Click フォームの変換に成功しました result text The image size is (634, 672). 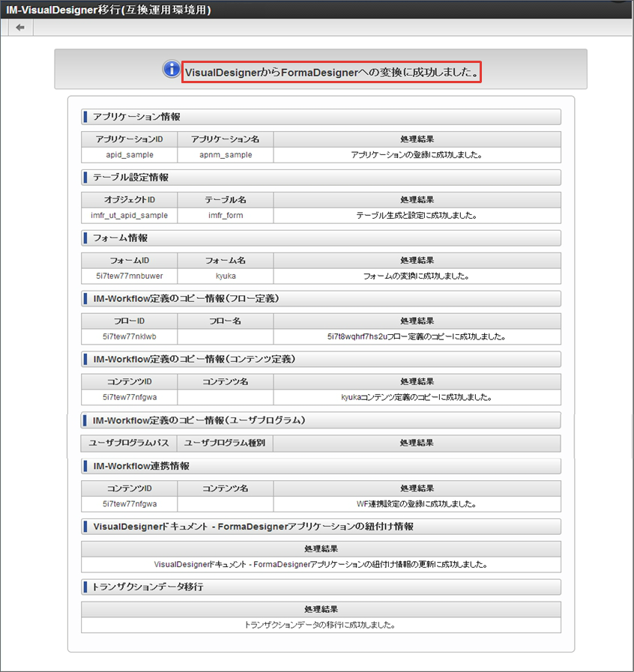pyautogui.click(x=417, y=276)
